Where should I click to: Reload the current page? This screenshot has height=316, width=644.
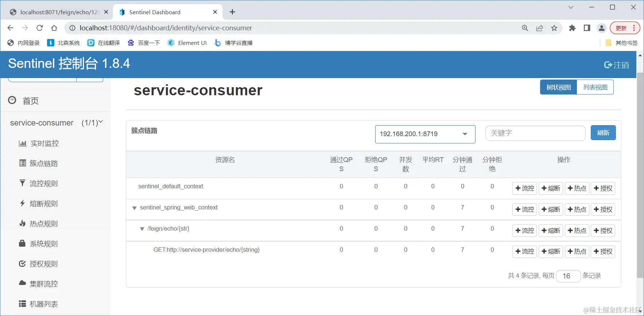point(39,28)
